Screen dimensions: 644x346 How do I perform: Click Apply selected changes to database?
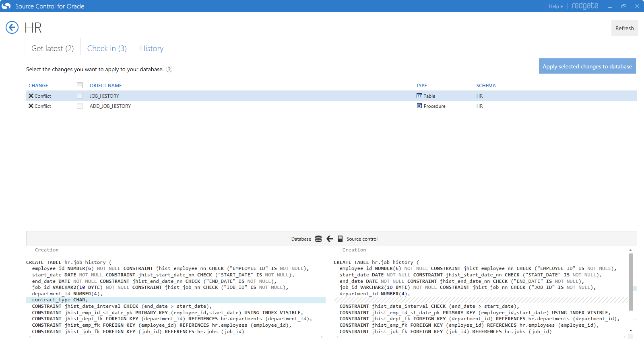coord(587,66)
